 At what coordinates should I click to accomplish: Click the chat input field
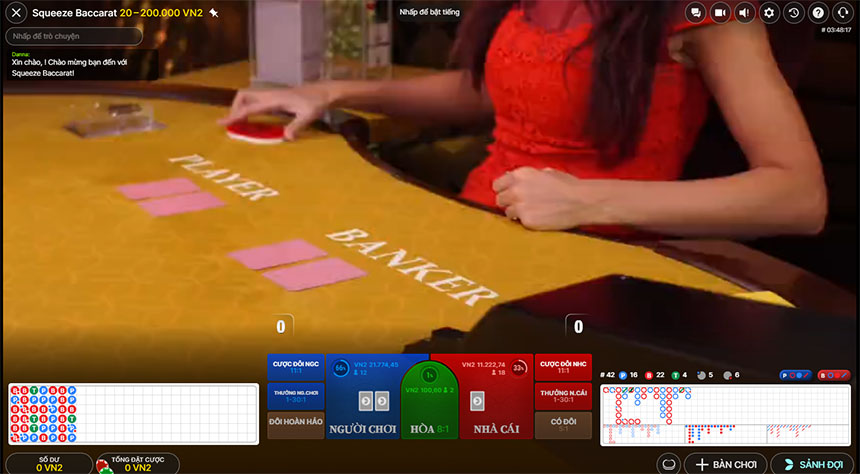tap(74, 36)
